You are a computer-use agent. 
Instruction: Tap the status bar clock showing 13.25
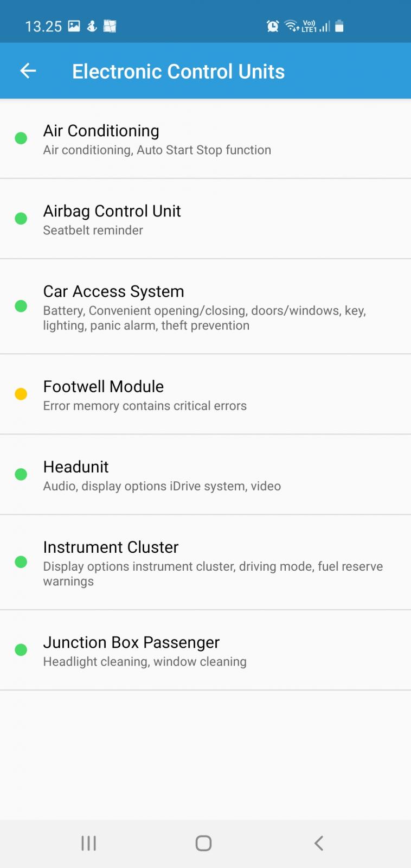tap(43, 27)
